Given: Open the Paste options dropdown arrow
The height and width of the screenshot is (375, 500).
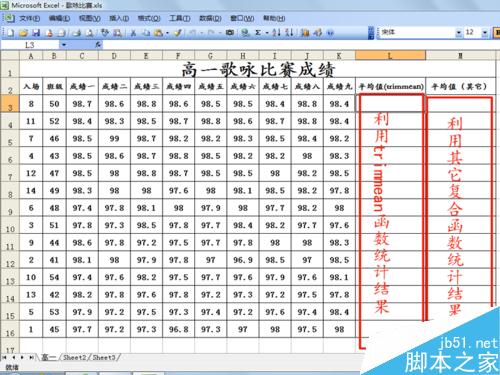Looking at the screenshot, I should click(167, 33).
